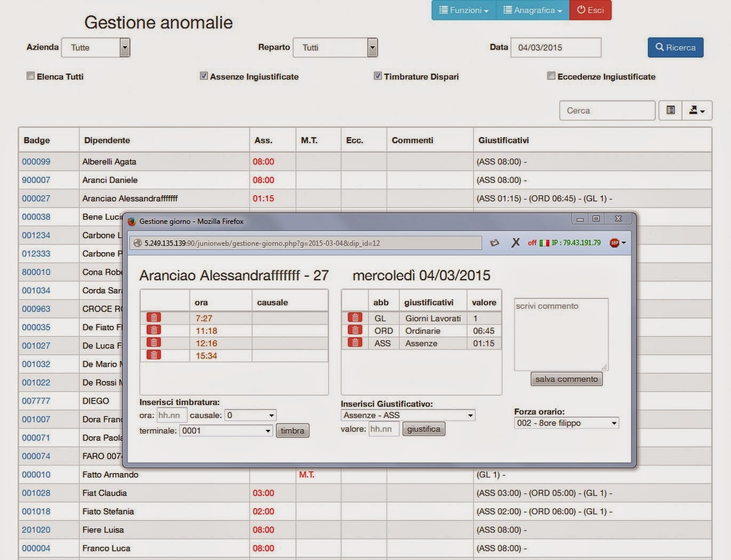Expand the terminale 0001 dropdown
Viewport: 731px width, 560px height.
pyautogui.click(x=226, y=430)
